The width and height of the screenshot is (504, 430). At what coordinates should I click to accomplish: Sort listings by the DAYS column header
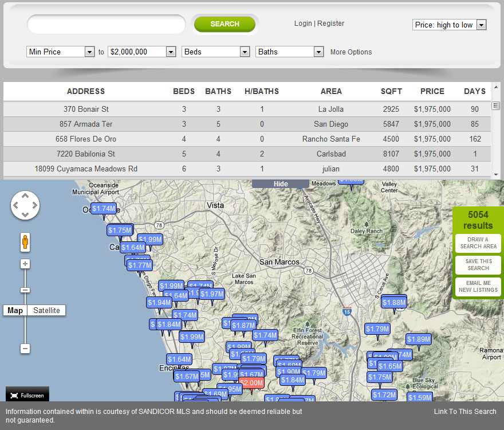(x=474, y=91)
